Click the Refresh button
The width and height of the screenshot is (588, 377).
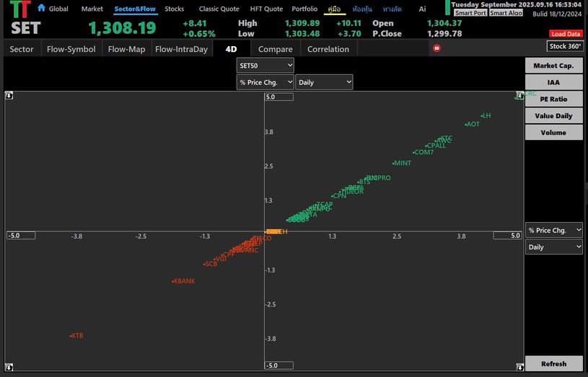click(554, 363)
